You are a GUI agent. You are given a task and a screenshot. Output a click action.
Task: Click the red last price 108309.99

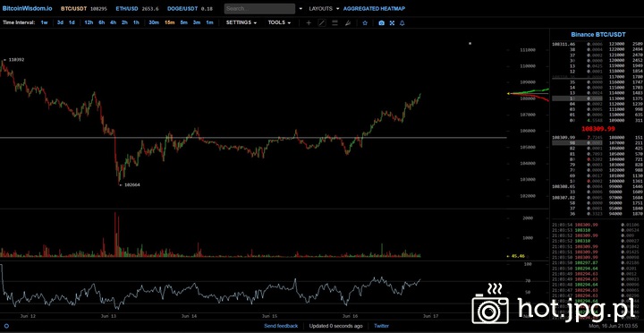pos(597,129)
